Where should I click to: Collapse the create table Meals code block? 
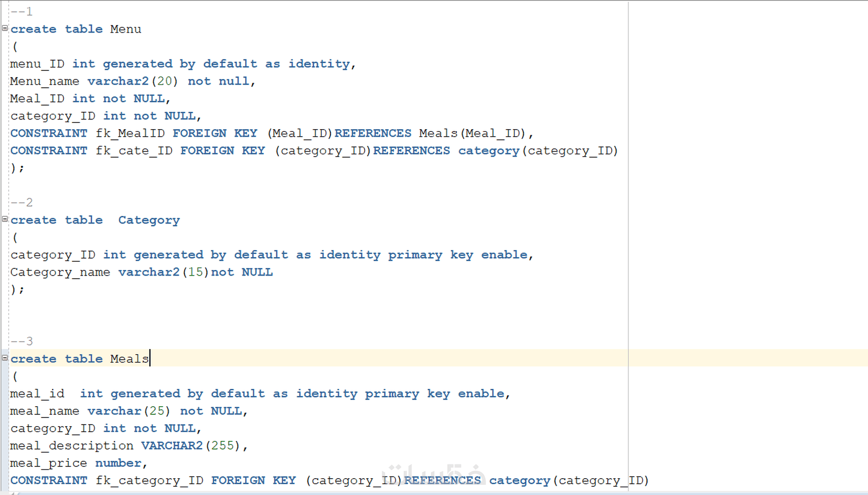click(4, 359)
